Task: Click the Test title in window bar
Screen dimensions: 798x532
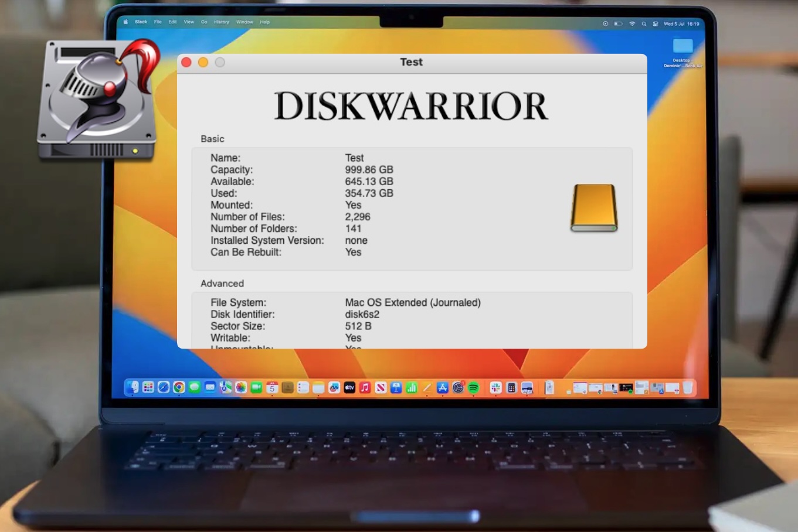Action: 411,62
